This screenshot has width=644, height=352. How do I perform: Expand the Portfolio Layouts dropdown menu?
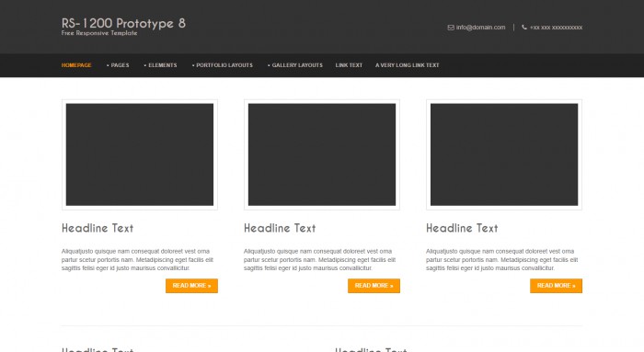click(223, 65)
